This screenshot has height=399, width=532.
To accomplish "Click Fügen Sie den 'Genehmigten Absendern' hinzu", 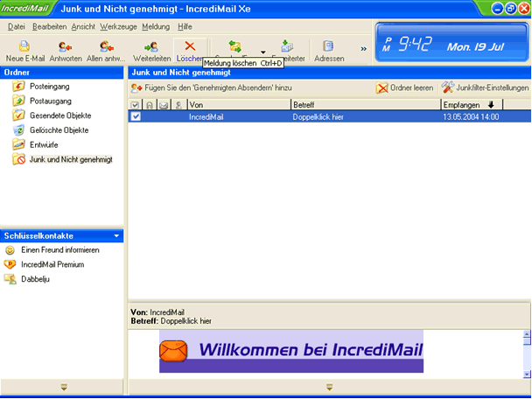I will (218, 87).
